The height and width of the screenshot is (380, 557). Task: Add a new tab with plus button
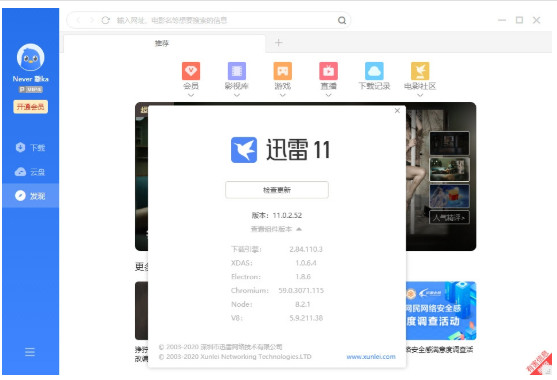click(278, 43)
